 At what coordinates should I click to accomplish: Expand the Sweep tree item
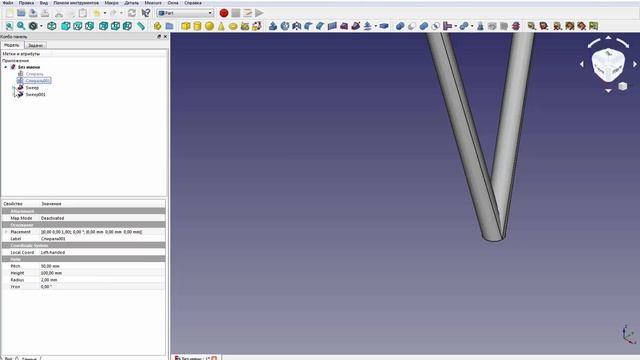click(x=13, y=88)
